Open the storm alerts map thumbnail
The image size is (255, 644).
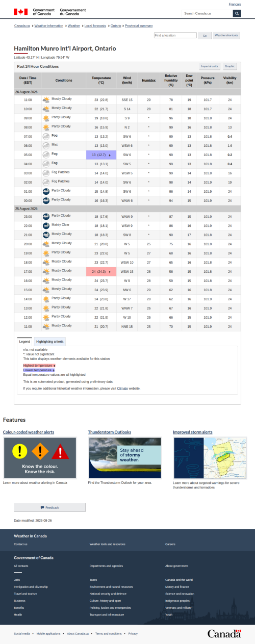[x=210, y=458]
